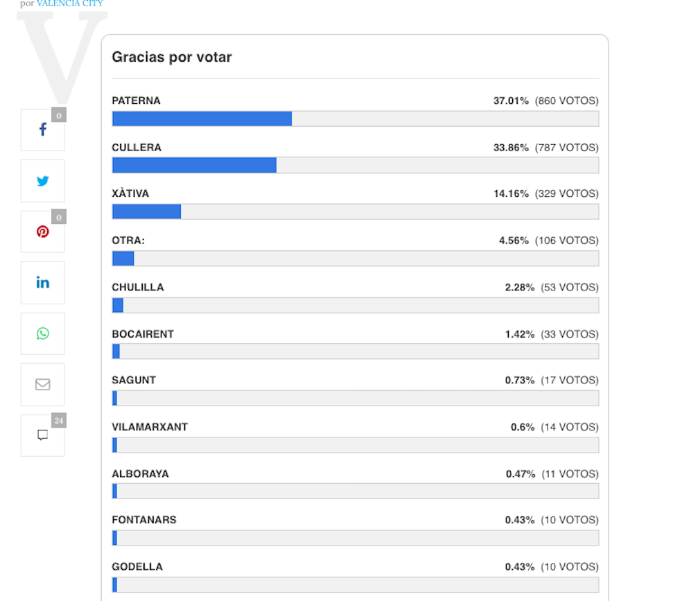The width and height of the screenshot is (700, 601).
Task: Send via the WhatsApp share icon
Action: click(x=42, y=333)
